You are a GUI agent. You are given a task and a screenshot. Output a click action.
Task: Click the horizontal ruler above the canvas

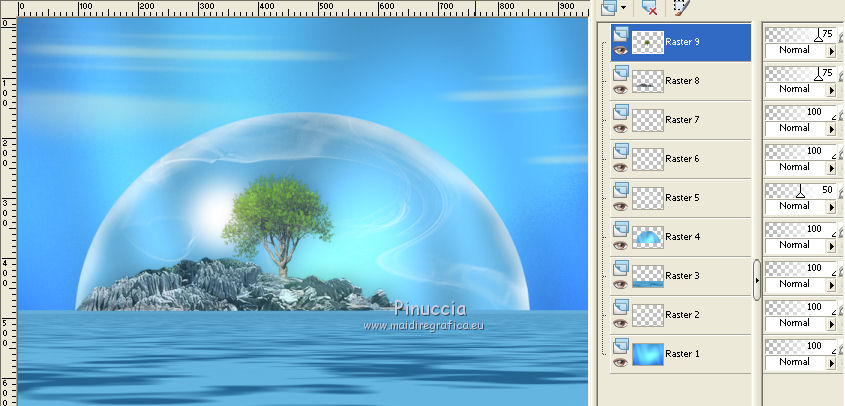pyautogui.click(x=303, y=8)
